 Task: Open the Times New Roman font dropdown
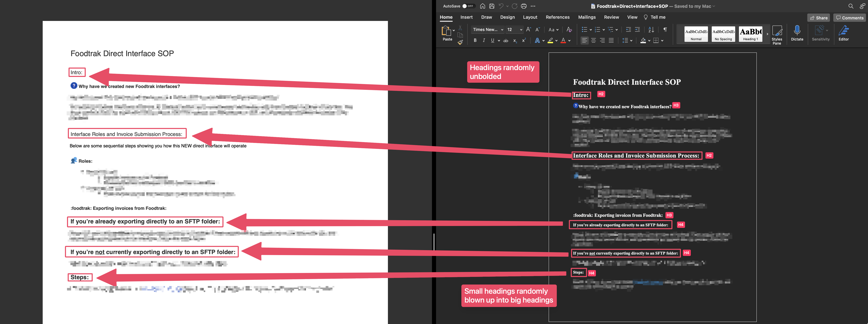click(488, 30)
